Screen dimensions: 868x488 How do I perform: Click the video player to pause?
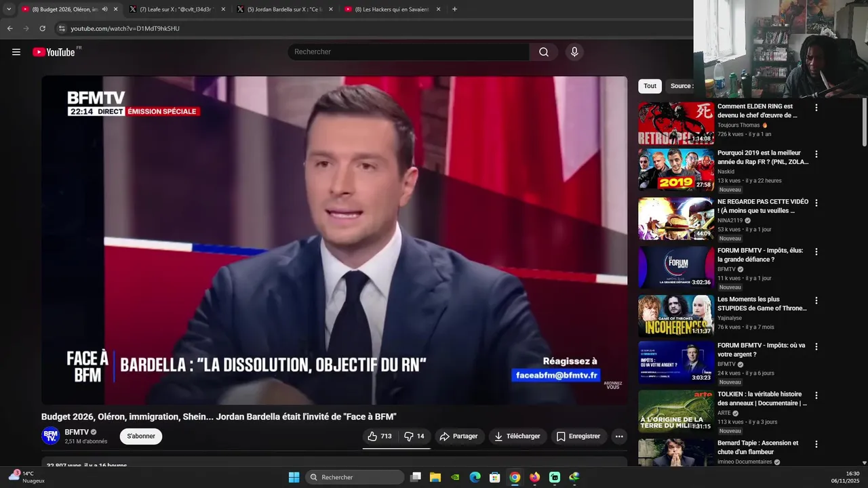point(334,240)
